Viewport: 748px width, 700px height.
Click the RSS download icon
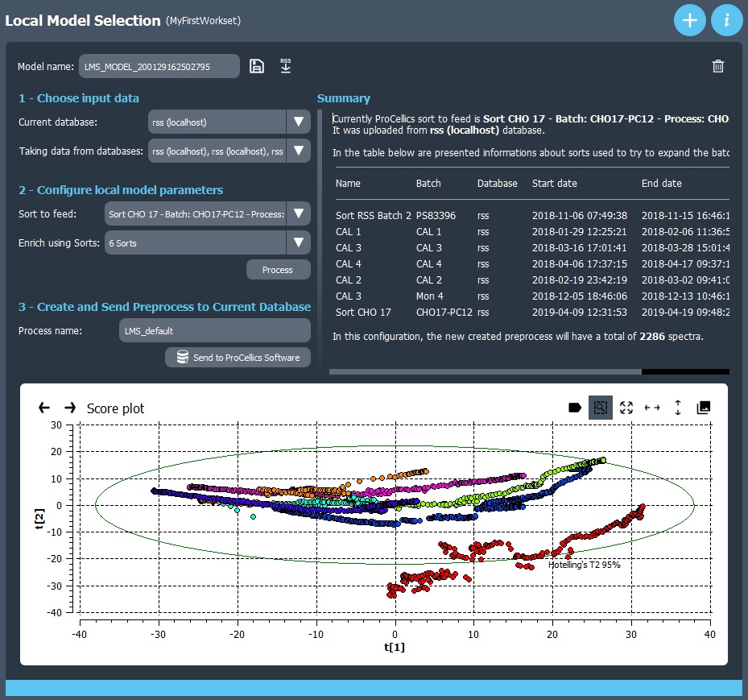(285, 66)
